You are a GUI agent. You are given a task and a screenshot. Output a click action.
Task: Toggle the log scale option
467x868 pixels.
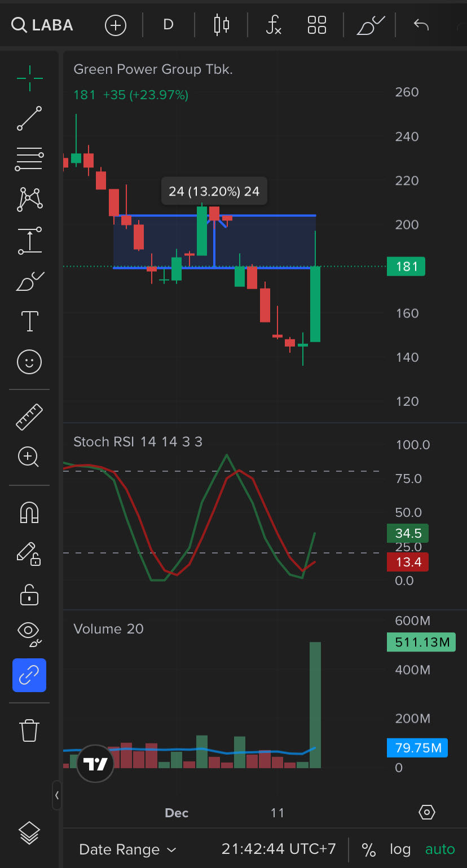(400, 849)
